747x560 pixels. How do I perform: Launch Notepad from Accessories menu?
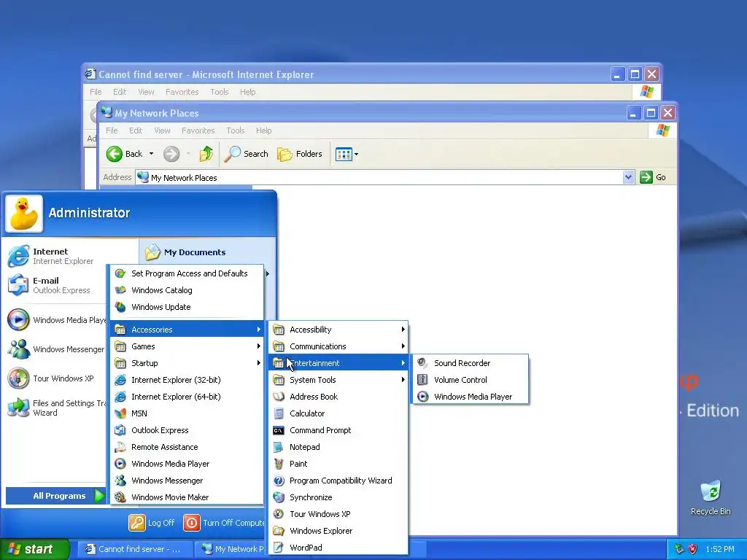(338, 447)
